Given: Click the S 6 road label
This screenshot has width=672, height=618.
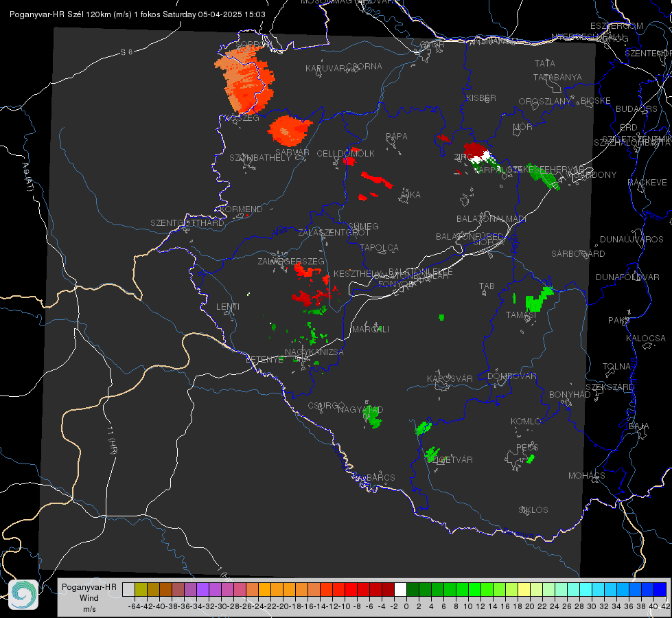Looking at the screenshot, I should pos(126,52).
